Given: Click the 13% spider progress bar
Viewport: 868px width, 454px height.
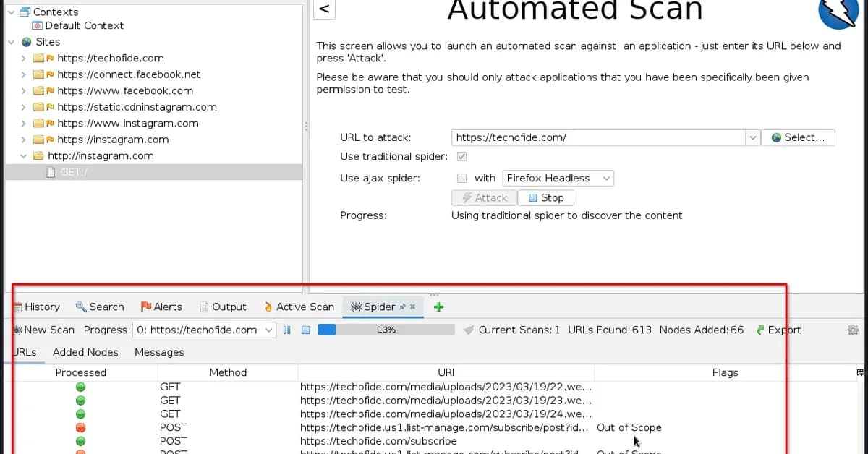Looking at the screenshot, I should click(x=386, y=330).
